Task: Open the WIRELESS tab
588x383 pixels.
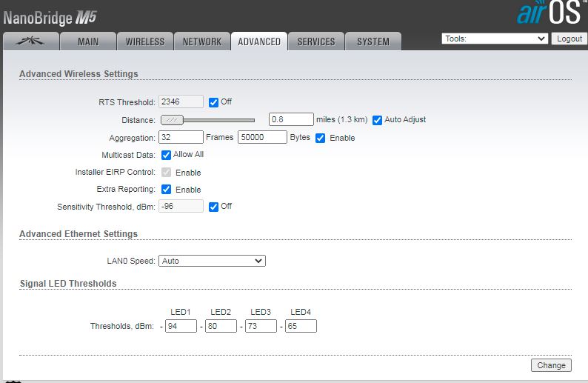Action: pos(145,41)
